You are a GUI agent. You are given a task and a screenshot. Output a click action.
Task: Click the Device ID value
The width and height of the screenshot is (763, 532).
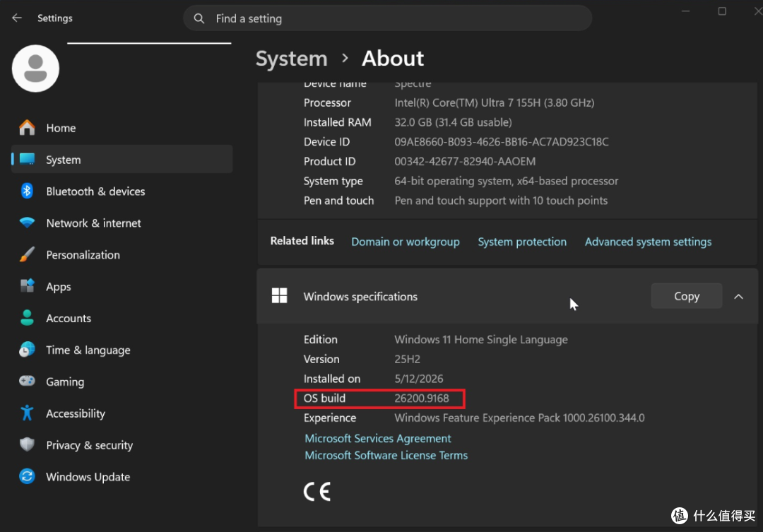(x=501, y=141)
